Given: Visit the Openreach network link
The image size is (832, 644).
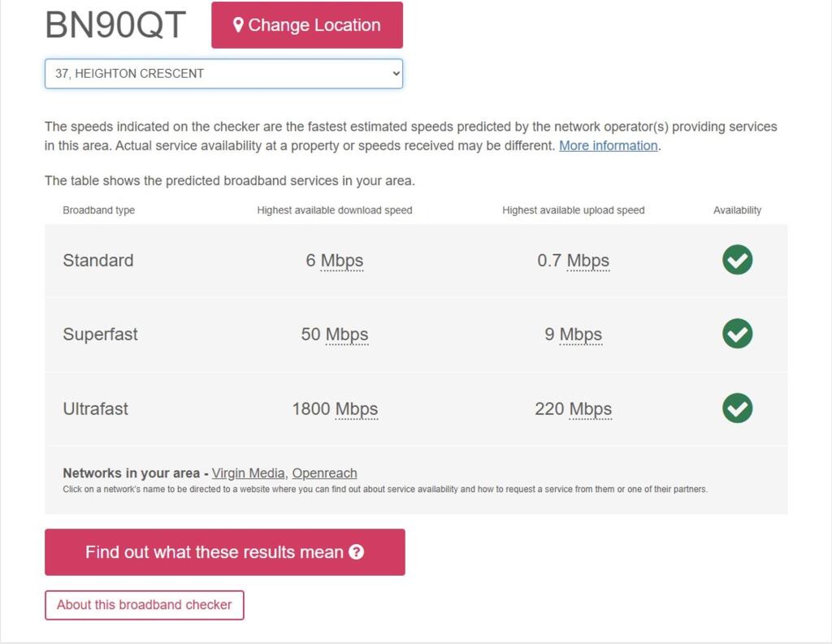Looking at the screenshot, I should click(324, 473).
